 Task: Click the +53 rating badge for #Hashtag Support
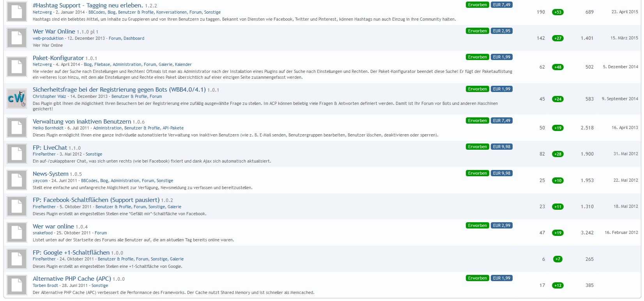(x=557, y=12)
